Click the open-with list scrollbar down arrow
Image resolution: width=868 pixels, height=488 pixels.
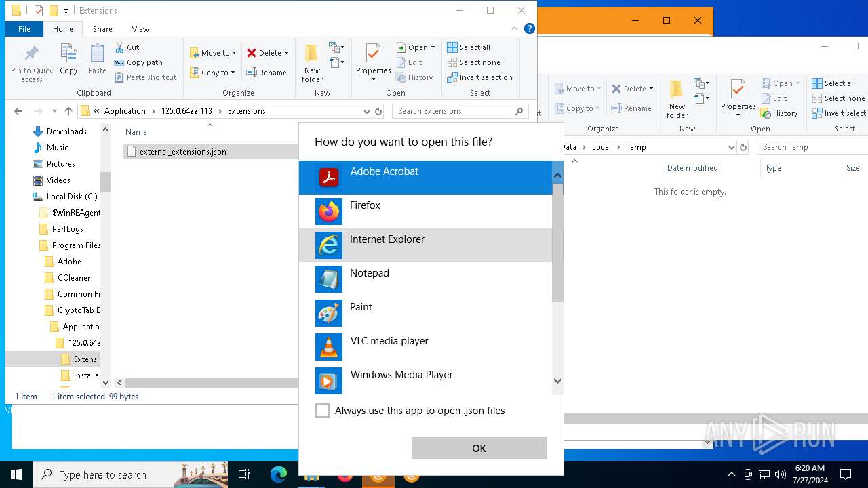558,381
